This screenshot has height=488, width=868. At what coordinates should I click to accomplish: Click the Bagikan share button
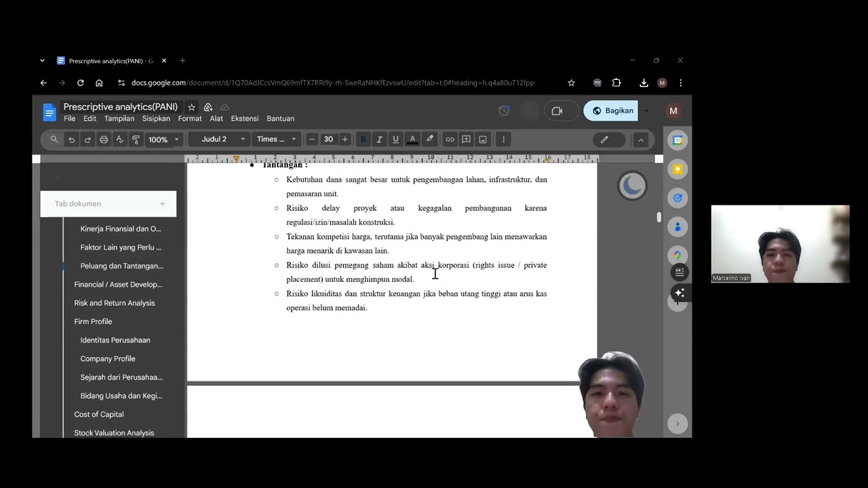[x=611, y=110]
